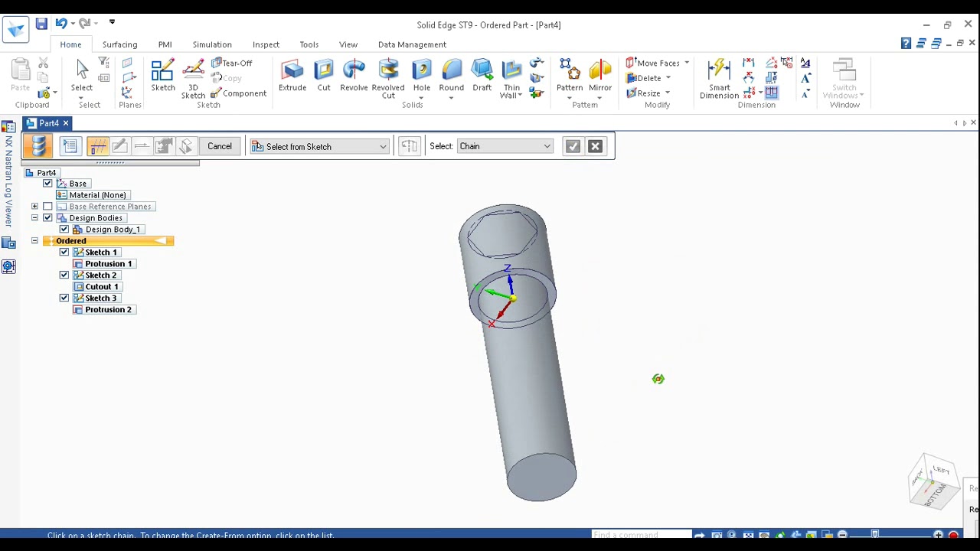
Task: Toggle Design Body_1 visibility checkbox
Action: (64, 230)
